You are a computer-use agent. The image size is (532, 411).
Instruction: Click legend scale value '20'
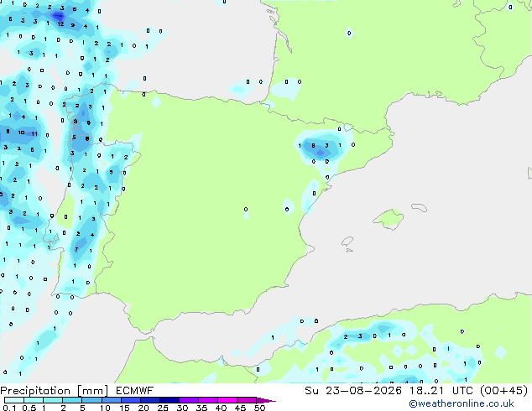tap(143, 408)
